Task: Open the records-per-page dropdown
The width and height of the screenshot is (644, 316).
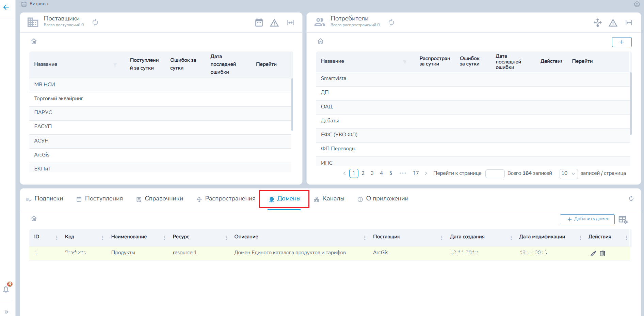Action: [568, 174]
